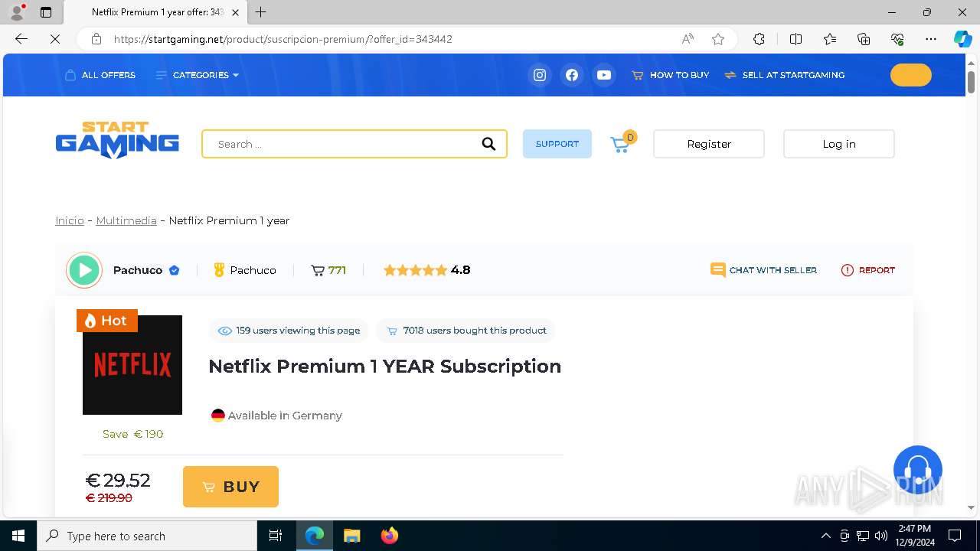Click the Register button
The height and width of the screenshot is (551, 980).
pos(709,144)
